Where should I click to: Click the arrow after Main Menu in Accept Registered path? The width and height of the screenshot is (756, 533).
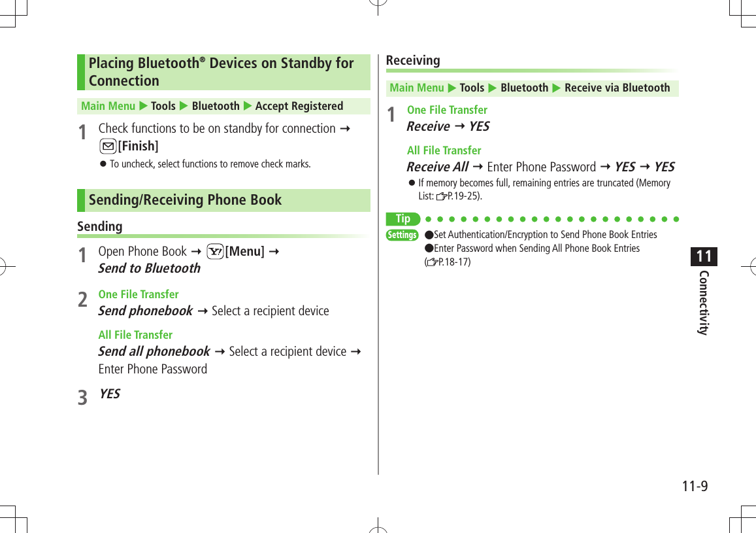[143, 106]
